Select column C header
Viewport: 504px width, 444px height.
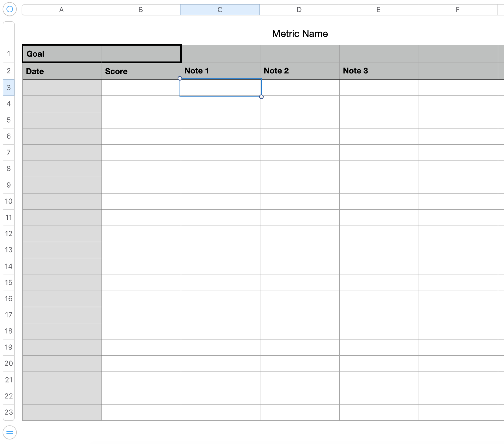tap(220, 10)
